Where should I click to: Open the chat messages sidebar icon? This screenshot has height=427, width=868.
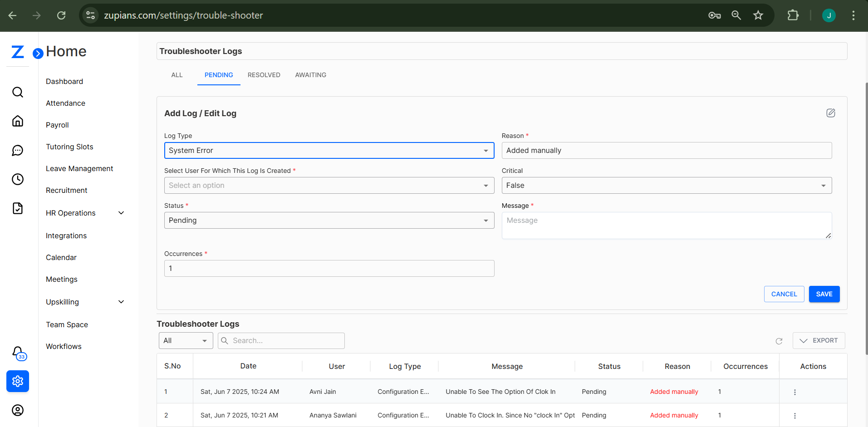18,150
